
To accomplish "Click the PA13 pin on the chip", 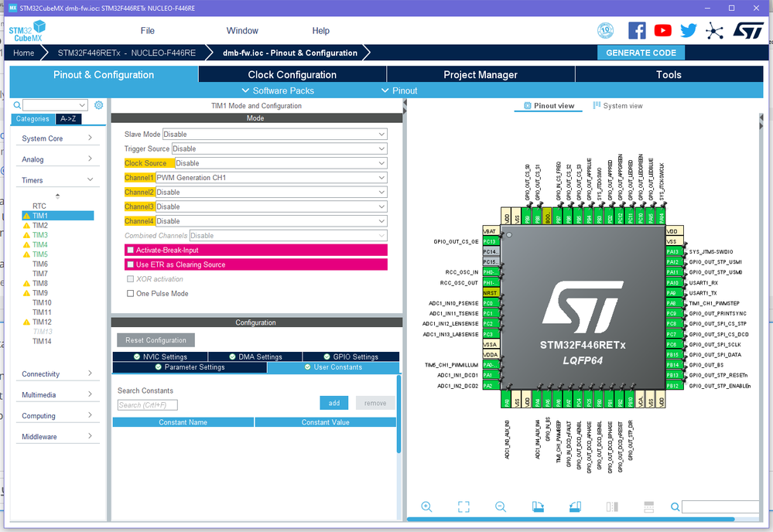I will tap(674, 252).
